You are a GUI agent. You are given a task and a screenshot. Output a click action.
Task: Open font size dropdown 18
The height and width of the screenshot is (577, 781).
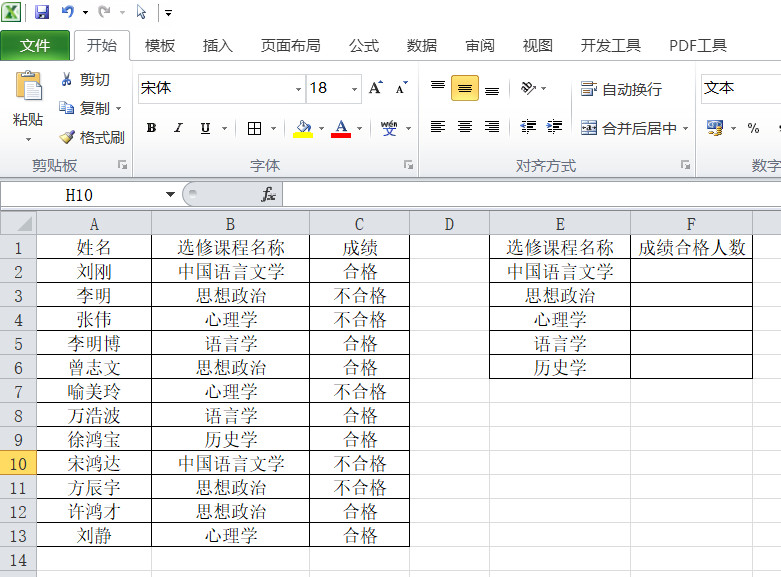[x=354, y=89]
